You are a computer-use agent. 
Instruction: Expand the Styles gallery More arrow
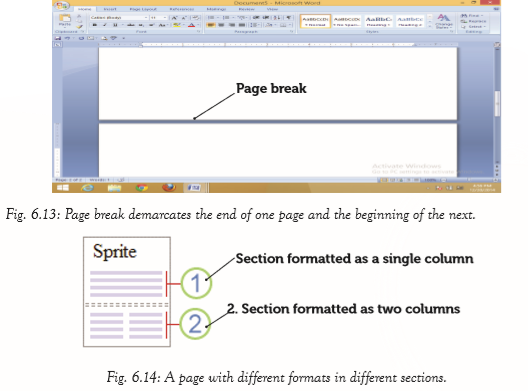click(x=430, y=26)
